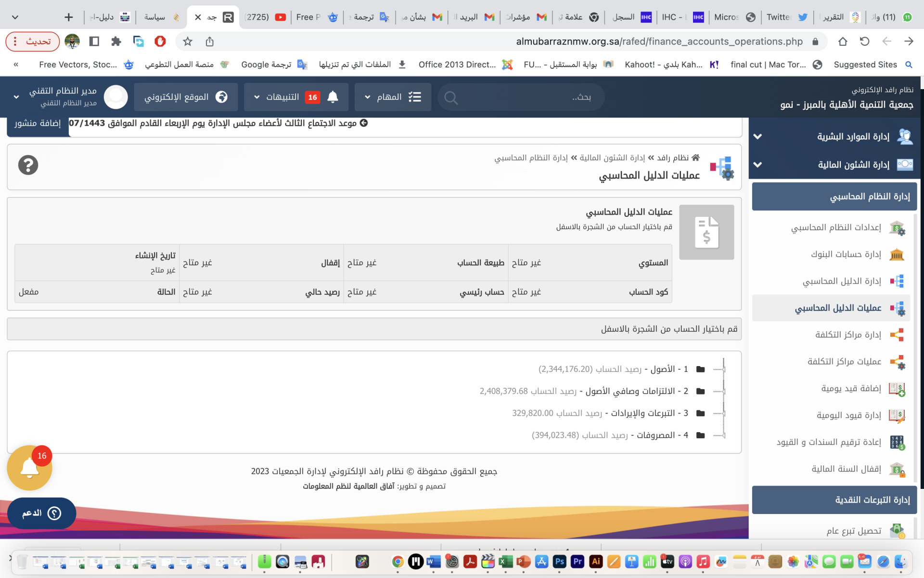
Task: Switch to the YouTube (2725) browser tab
Action: click(x=266, y=17)
